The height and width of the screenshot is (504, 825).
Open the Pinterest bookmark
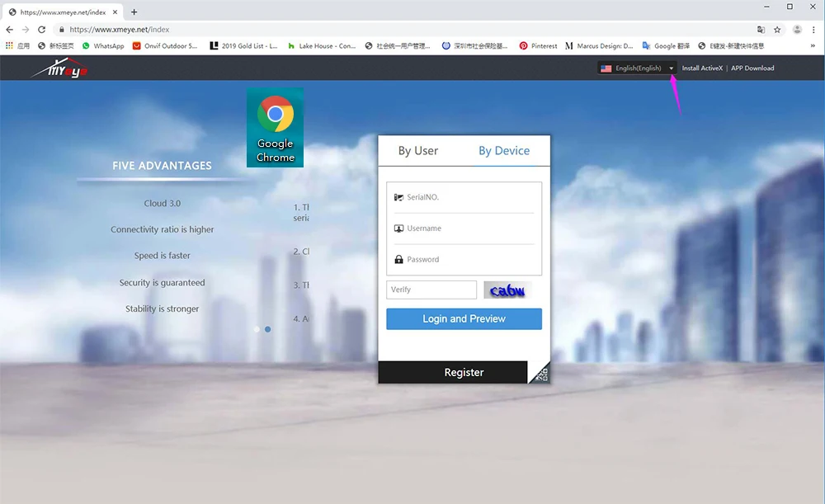(x=538, y=45)
